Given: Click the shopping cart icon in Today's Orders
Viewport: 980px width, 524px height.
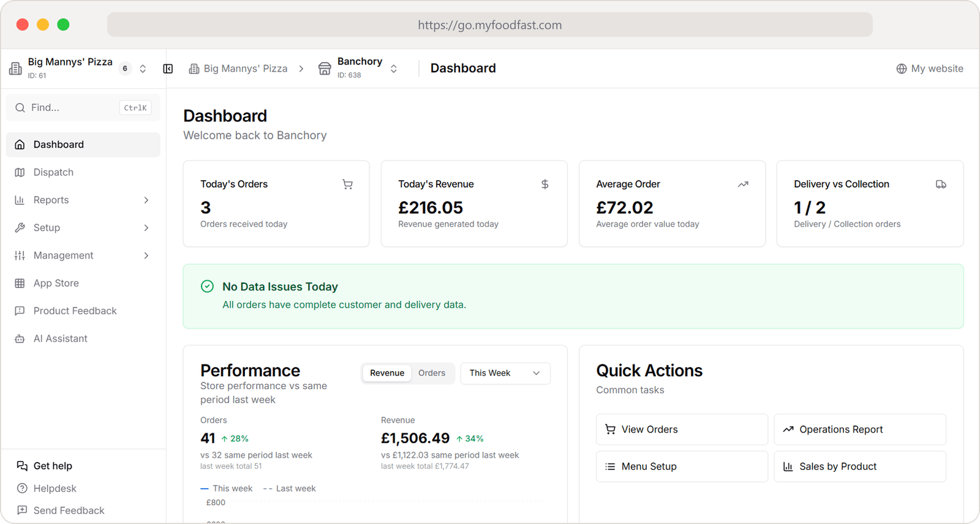Looking at the screenshot, I should click(347, 184).
